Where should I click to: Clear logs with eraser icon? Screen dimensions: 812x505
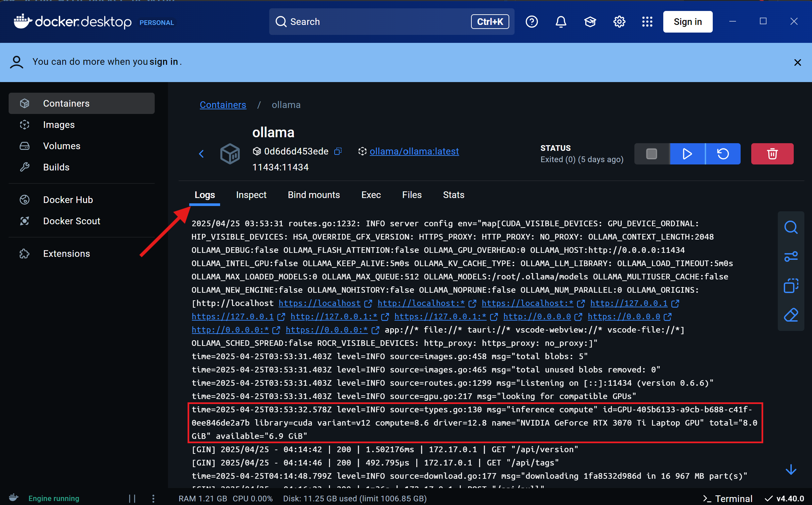tap(791, 315)
